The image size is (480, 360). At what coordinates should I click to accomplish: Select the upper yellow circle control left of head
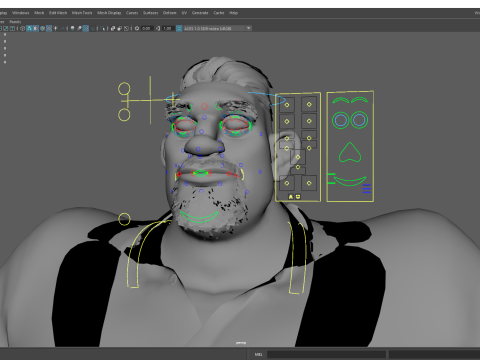124,89
